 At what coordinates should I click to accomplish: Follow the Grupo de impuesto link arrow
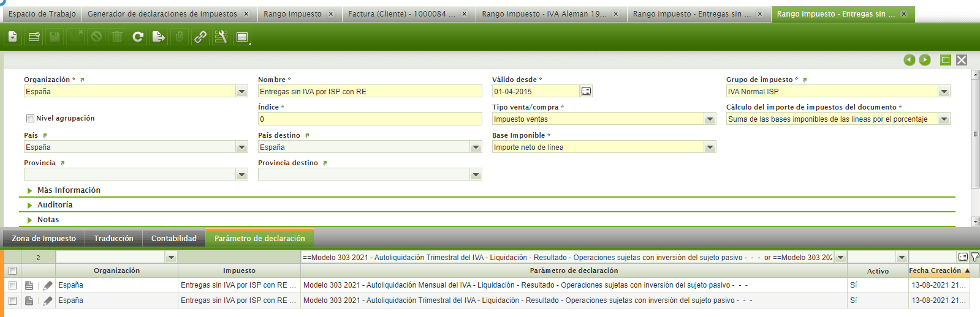(805, 80)
